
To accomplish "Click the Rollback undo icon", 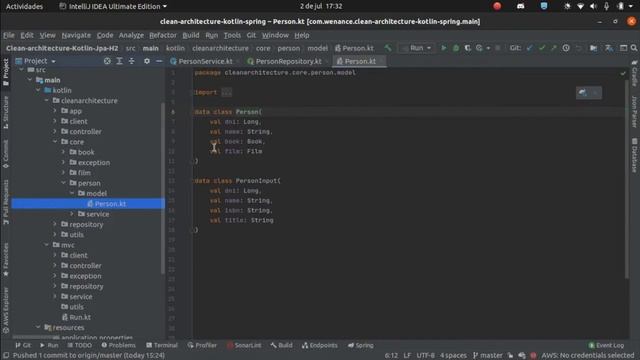I will [x=578, y=48].
